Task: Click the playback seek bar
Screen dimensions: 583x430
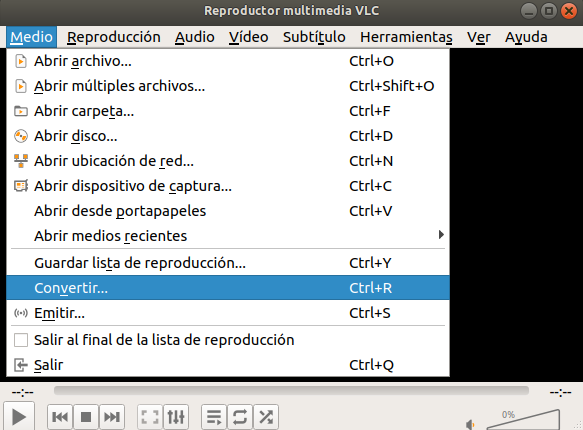Action: click(291, 390)
